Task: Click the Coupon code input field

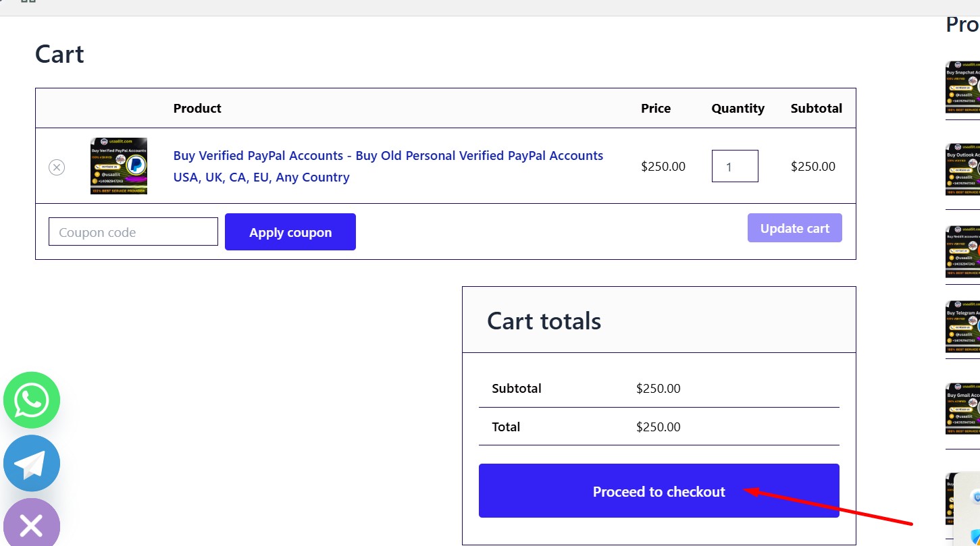Action: click(x=132, y=231)
